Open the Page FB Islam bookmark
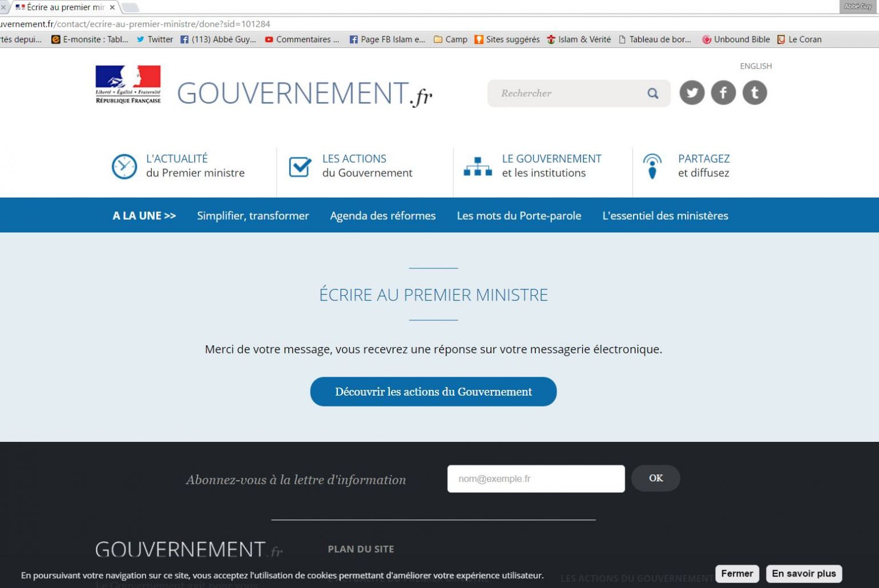Screen dimensions: 879x588 387,39
